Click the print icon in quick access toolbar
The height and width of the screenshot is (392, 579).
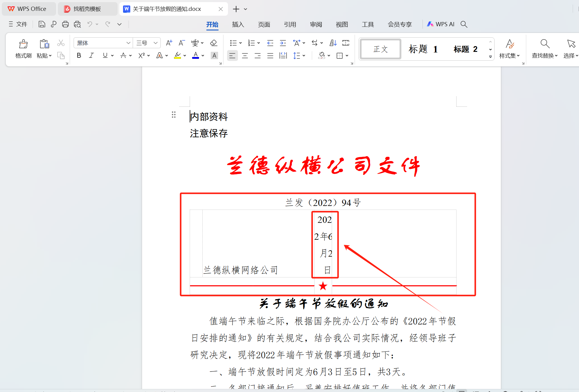click(65, 24)
